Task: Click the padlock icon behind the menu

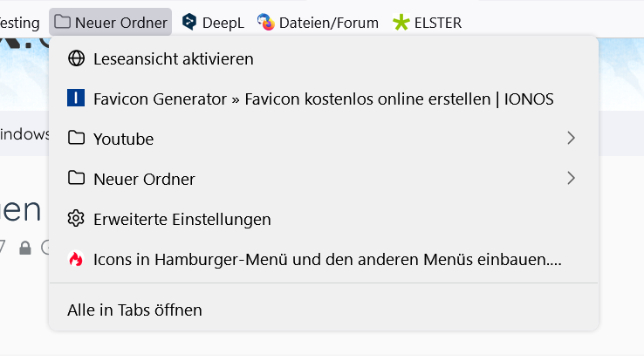Action: pos(25,248)
